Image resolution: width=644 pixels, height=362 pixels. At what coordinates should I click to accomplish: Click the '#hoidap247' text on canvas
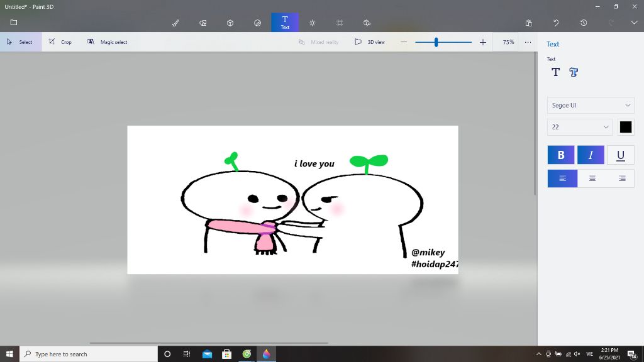click(x=435, y=264)
